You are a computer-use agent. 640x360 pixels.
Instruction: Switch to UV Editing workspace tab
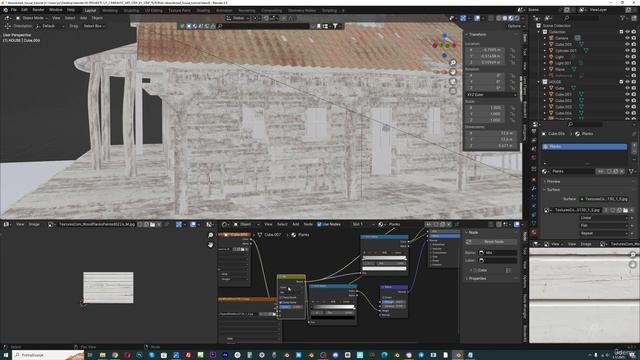pyautogui.click(x=153, y=11)
